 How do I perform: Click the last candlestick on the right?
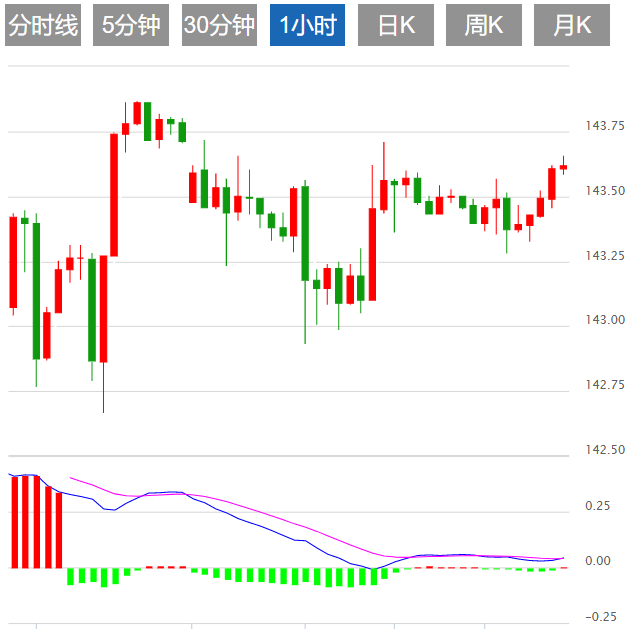pyautogui.click(x=563, y=167)
